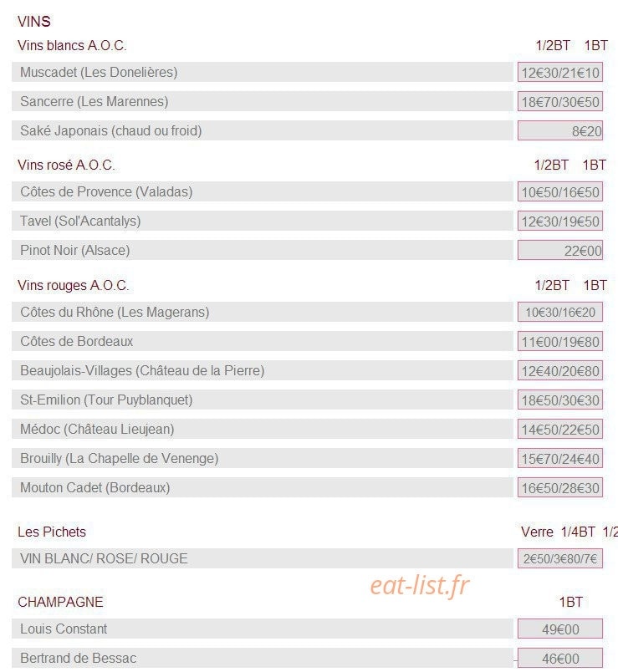Select the Tavel price box 12€30/19€50
Image resolution: width=618 pixels, height=672 pixels.
pos(559,221)
